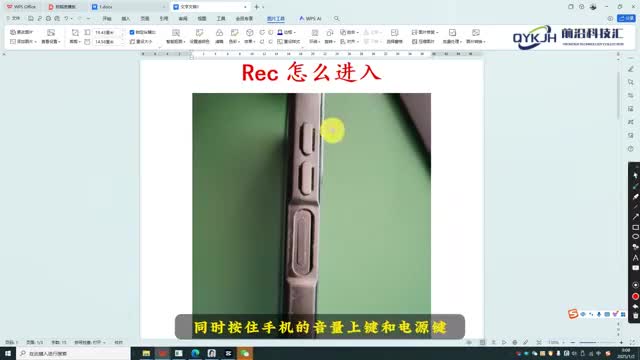
Task: Expand the 旋转 rotate dropdown
Action: (330, 42)
